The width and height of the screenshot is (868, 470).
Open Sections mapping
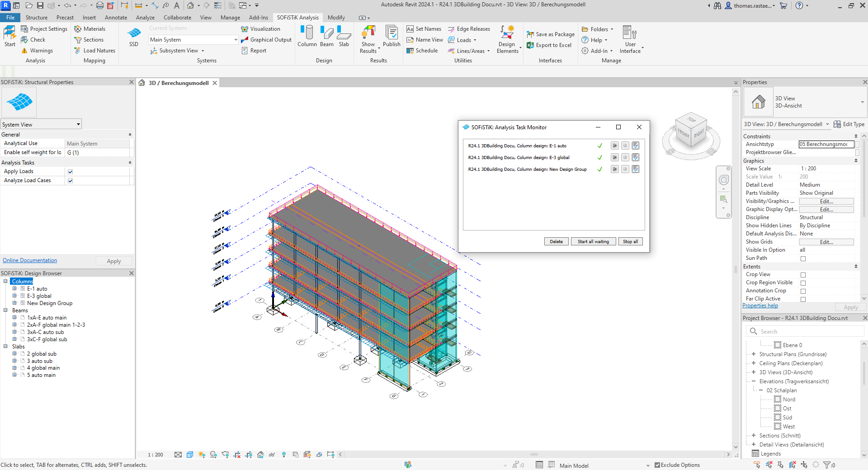coord(89,40)
